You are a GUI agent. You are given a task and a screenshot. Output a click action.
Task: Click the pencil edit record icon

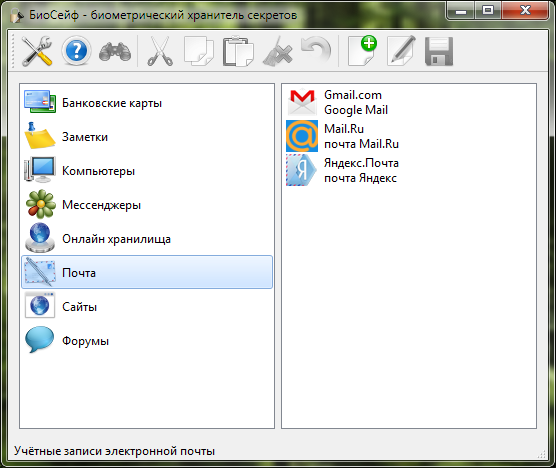pyautogui.click(x=401, y=51)
